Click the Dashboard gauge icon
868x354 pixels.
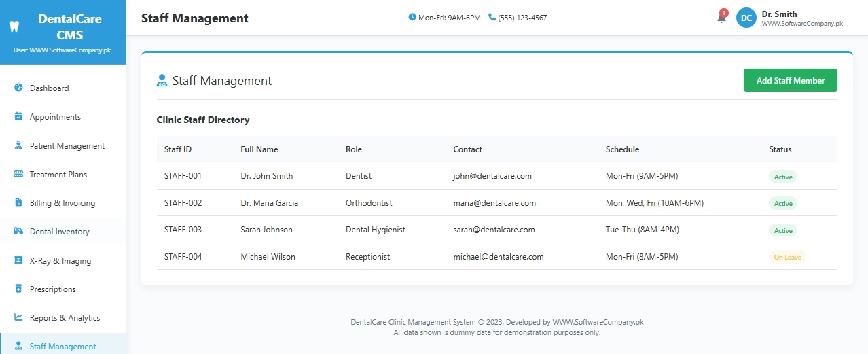click(18, 88)
